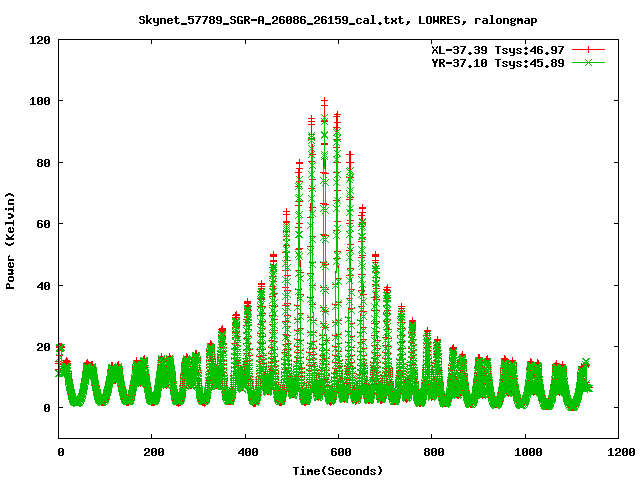Click the Time(Seconds) x-axis label
Viewport: 640px width, 480px height.
point(338,471)
